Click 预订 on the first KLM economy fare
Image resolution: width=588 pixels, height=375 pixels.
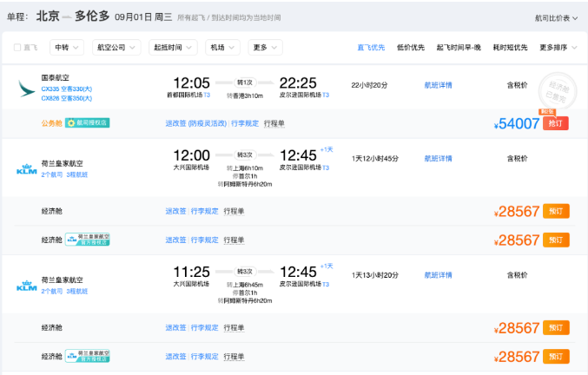click(x=556, y=211)
